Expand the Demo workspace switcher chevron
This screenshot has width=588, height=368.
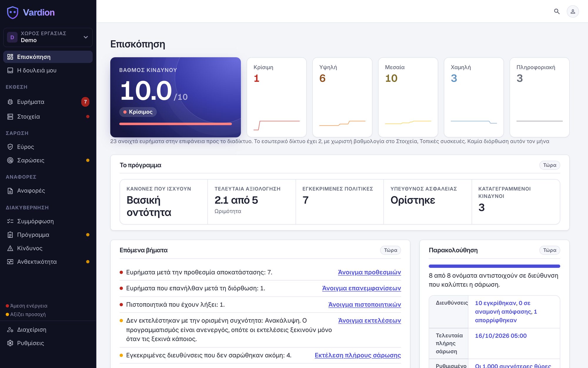(x=86, y=37)
